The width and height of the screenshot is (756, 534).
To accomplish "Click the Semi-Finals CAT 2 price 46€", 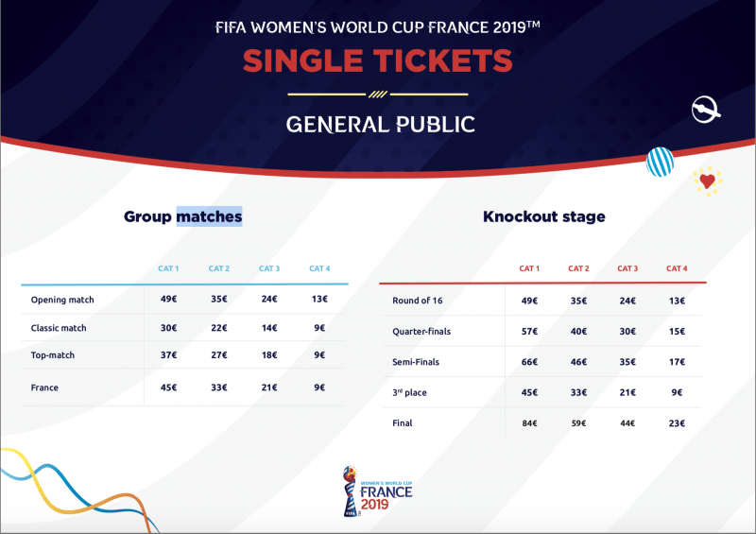I will pyautogui.click(x=577, y=362).
